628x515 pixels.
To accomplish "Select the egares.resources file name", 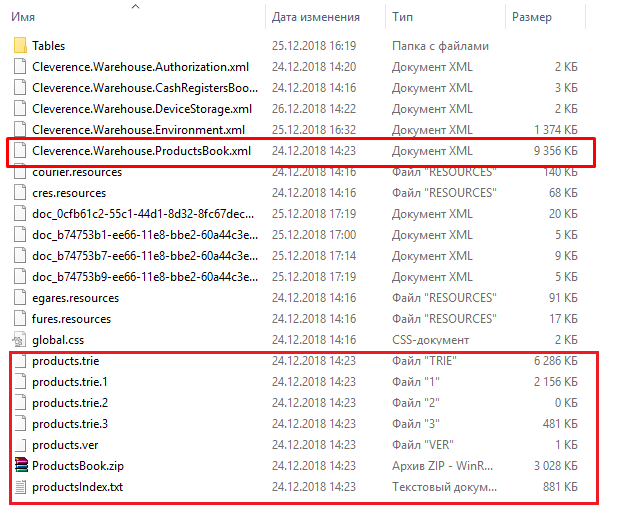I will point(75,298).
